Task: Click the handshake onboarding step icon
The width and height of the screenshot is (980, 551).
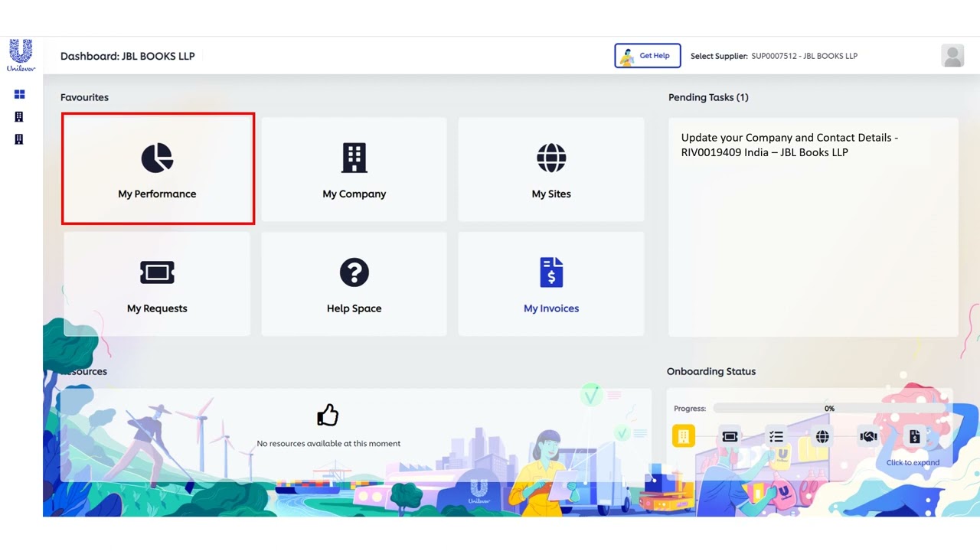Action: coord(868,436)
